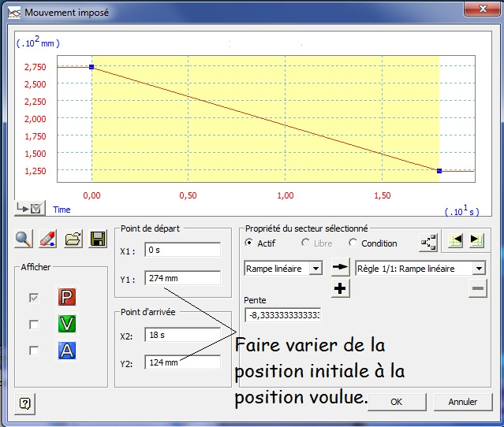Click the 0,50 horizontal axis value
The width and height of the screenshot is (504, 427).
click(188, 195)
